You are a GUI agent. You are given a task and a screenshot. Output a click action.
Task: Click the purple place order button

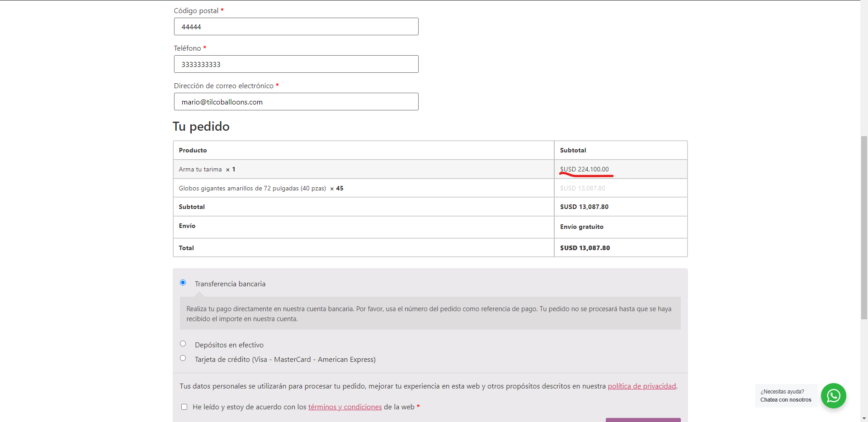(x=643, y=420)
